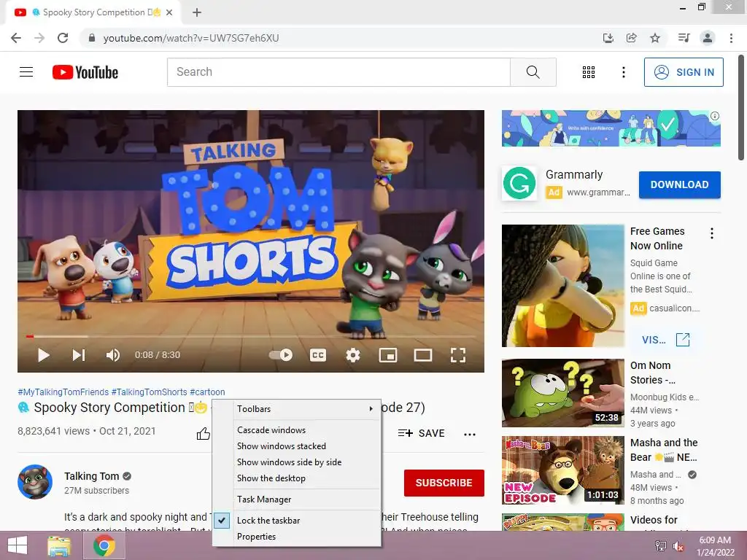747x560 pixels.
Task: Open media controls icon in Chrome toolbar
Action: click(684, 38)
